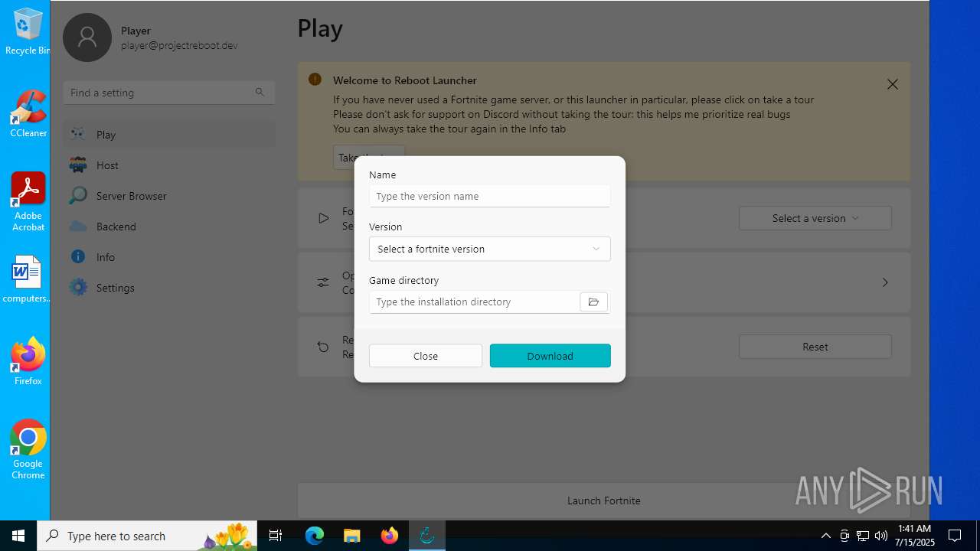Click the volume icon in the system tray
Image resolution: width=980 pixels, height=551 pixels.
(x=880, y=536)
